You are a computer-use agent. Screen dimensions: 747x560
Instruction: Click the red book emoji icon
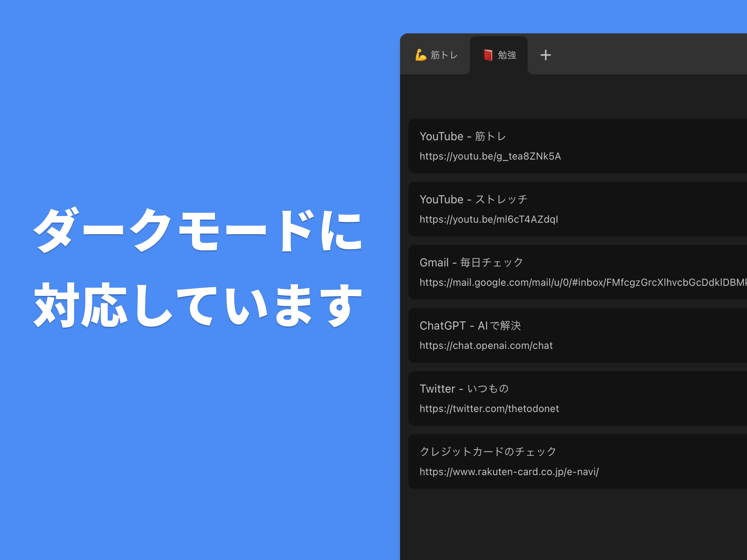[x=488, y=55]
